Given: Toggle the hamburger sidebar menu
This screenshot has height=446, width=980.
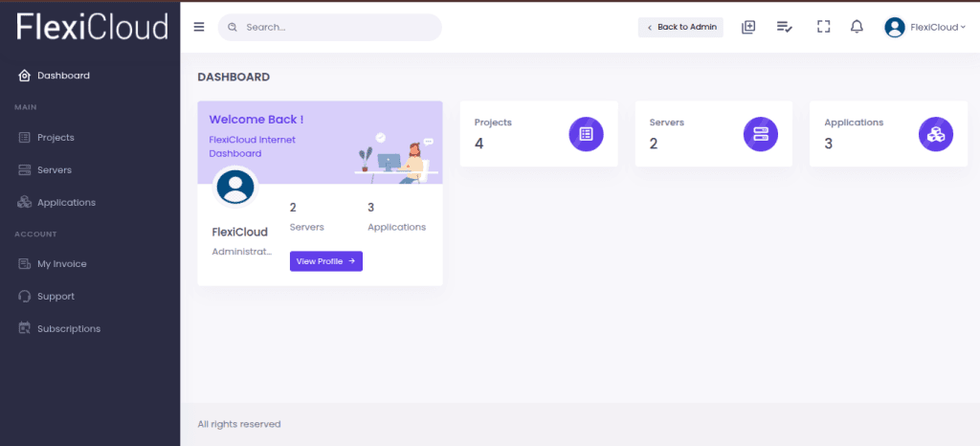Looking at the screenshot, I should tap(199, 27).
